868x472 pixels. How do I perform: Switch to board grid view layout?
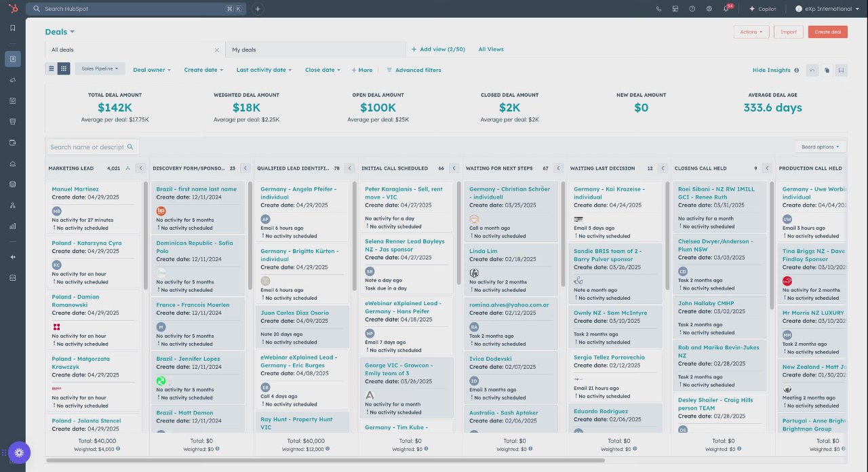pos(63,69)
